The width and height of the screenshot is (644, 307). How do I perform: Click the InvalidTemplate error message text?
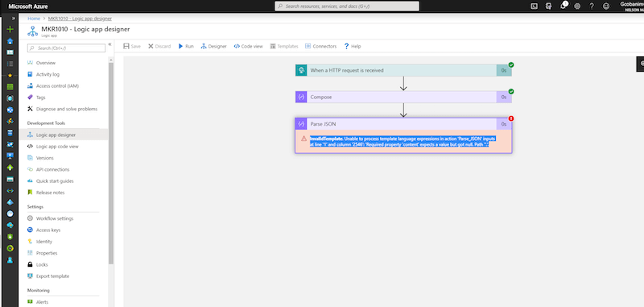coord(402,141)
